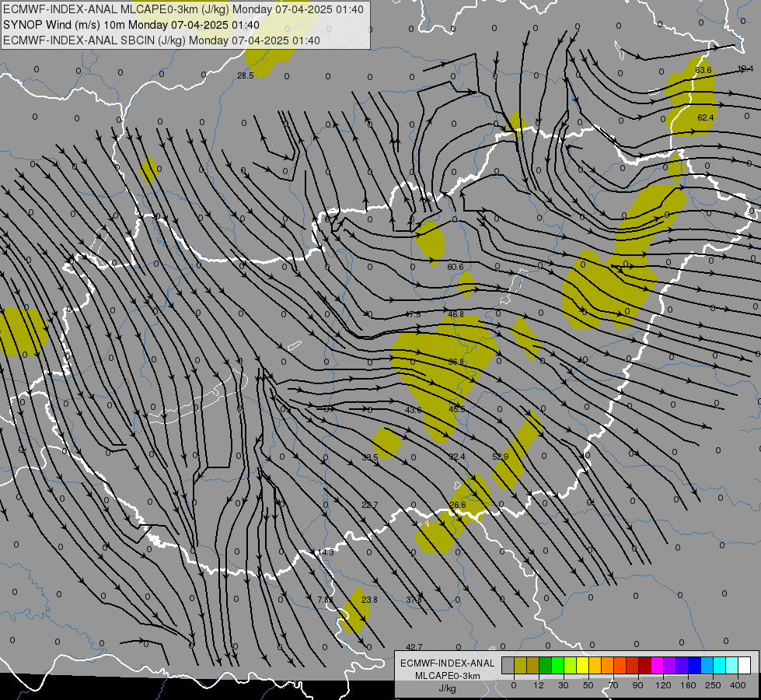Click the map value 42.7
Viewport: 761px width, 700px height.
click(414, 647)
